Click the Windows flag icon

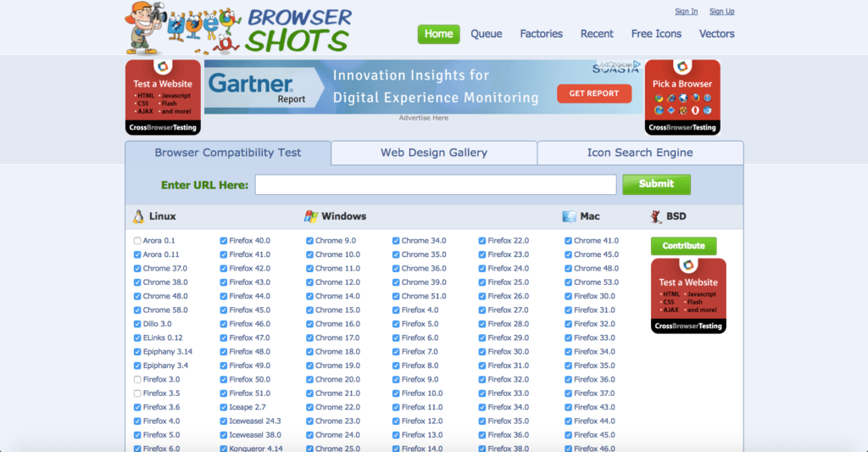(311, 216)
